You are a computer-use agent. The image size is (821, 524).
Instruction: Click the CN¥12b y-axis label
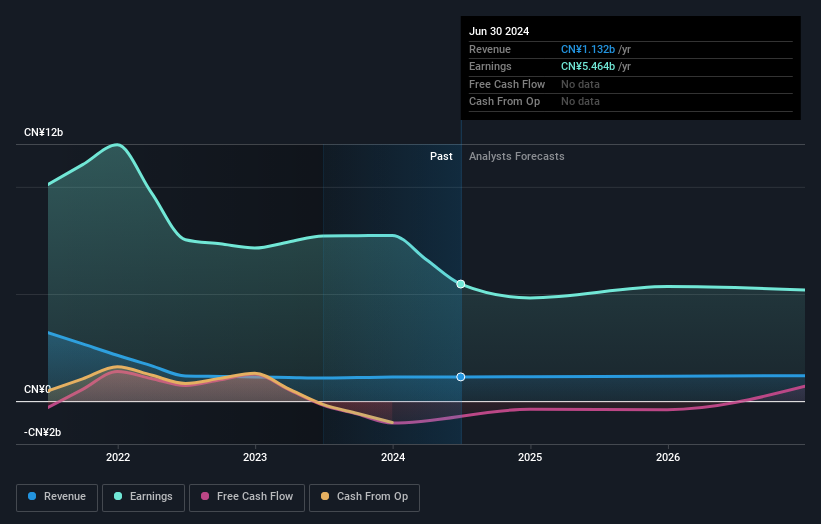point(43,132)
